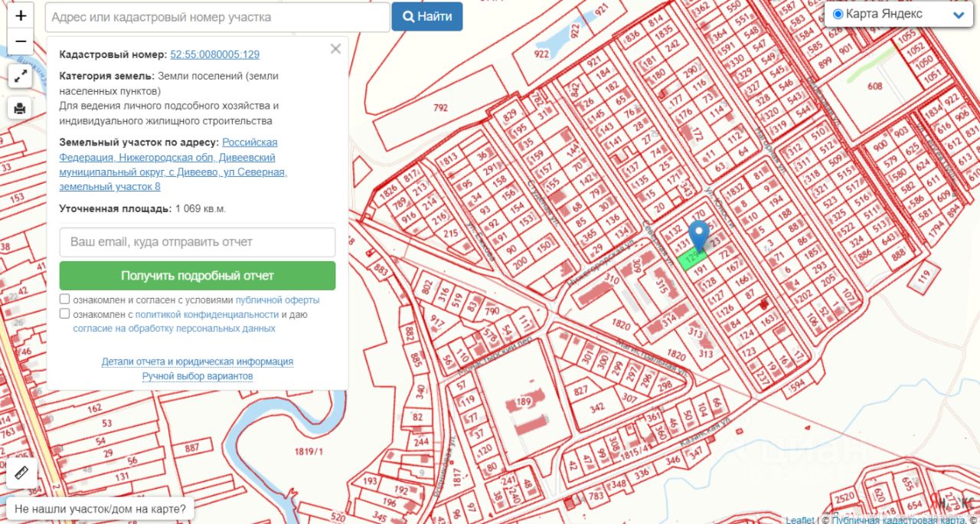
Task: Click Не нашли участок/дом на карте? box
Action: click(100, 508)
